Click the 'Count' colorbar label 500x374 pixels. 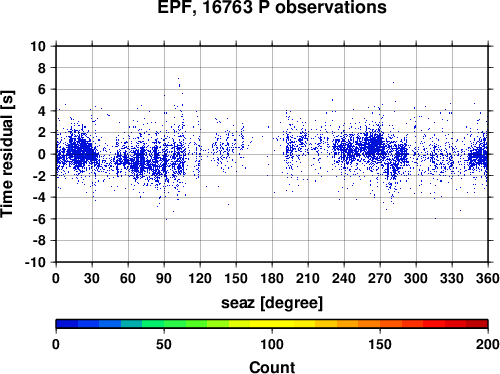(x=272, y=367)
